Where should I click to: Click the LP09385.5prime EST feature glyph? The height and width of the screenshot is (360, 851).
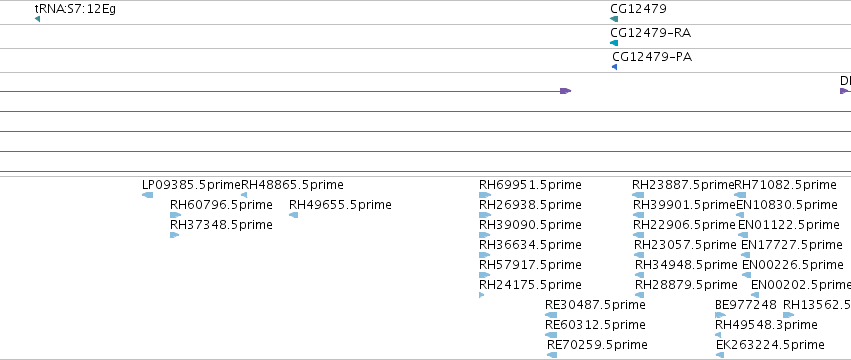pos(147,195)
